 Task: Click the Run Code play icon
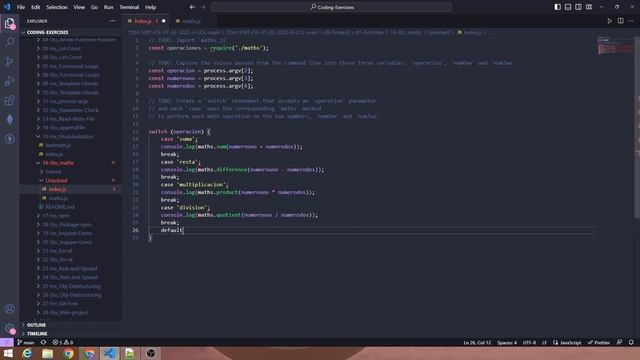coord(610,21)
